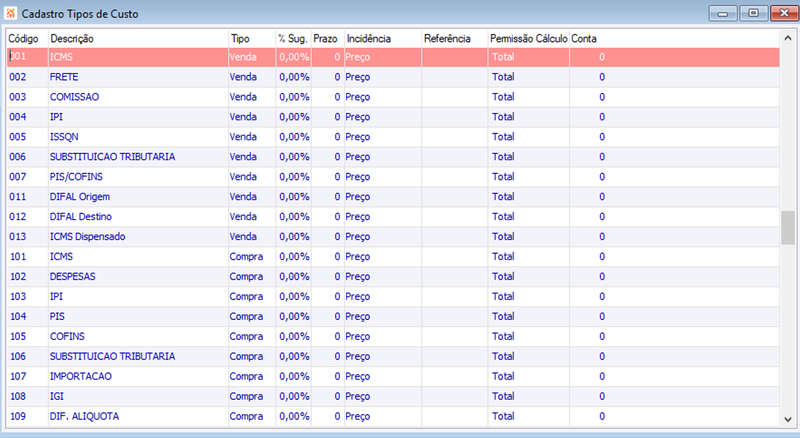The height and width of the screenshot is (438, 800).
Task: Select the COMISSAO description cell
Action: [138, 97]
